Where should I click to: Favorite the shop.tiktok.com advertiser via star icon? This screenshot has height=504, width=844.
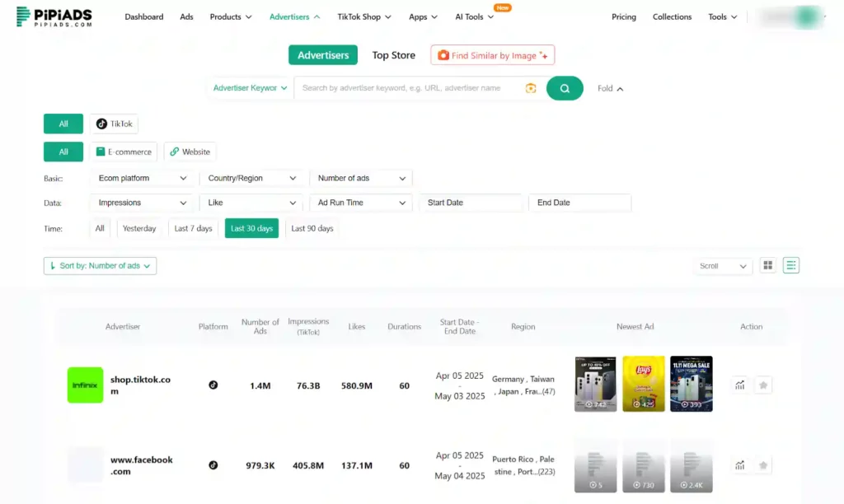coord(762,385)
